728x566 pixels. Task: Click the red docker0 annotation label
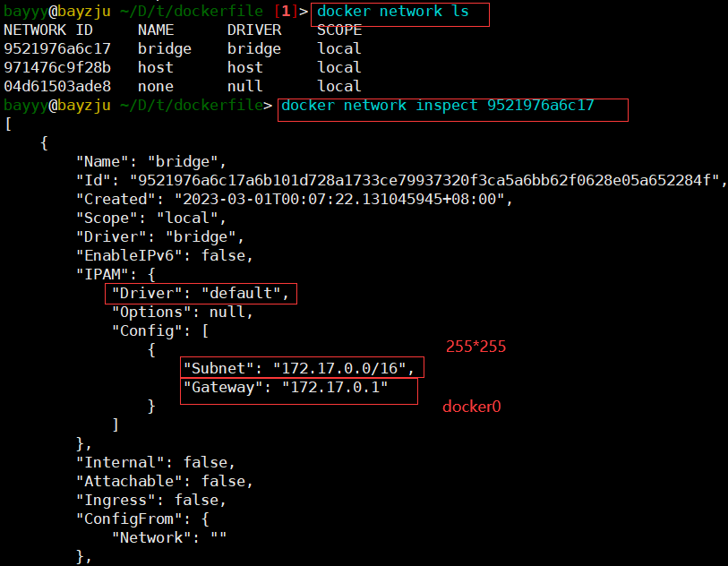pos(472,407)
